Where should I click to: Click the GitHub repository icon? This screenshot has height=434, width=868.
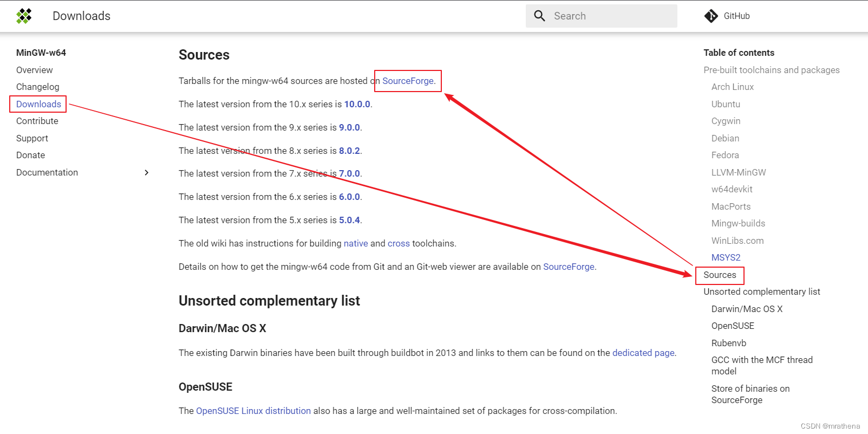[x=711, y=16]
